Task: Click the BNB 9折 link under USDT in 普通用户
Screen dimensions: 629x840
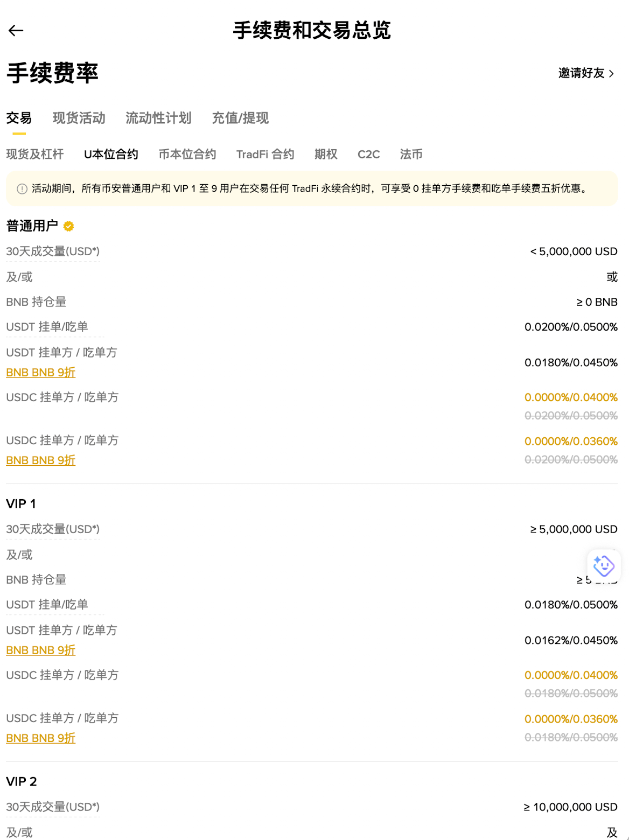Action: (40, 372)
